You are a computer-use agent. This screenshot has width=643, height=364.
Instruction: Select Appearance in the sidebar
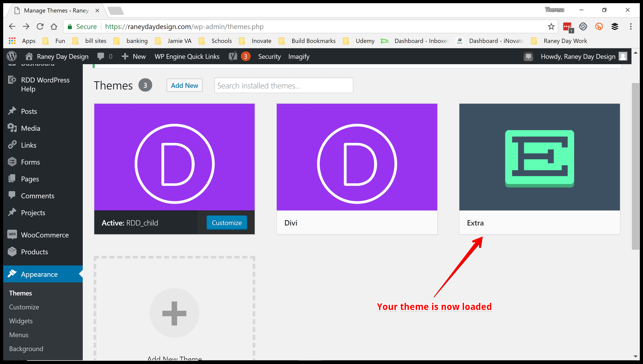(43, 274)
